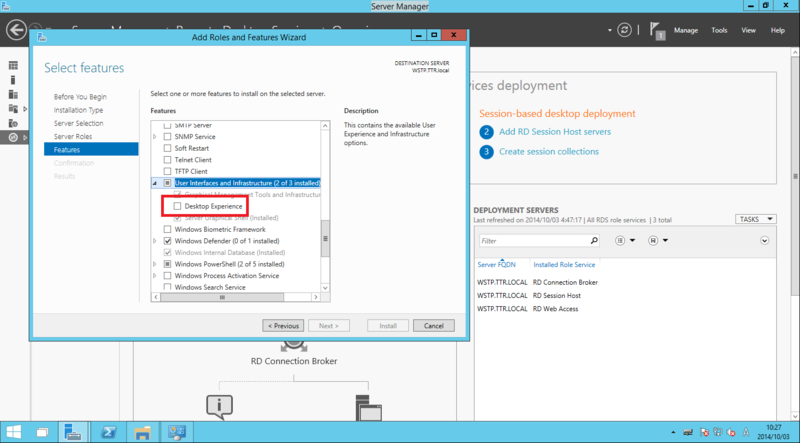
Task: Click the Server Manager back arrow
Action: (16, 30)
